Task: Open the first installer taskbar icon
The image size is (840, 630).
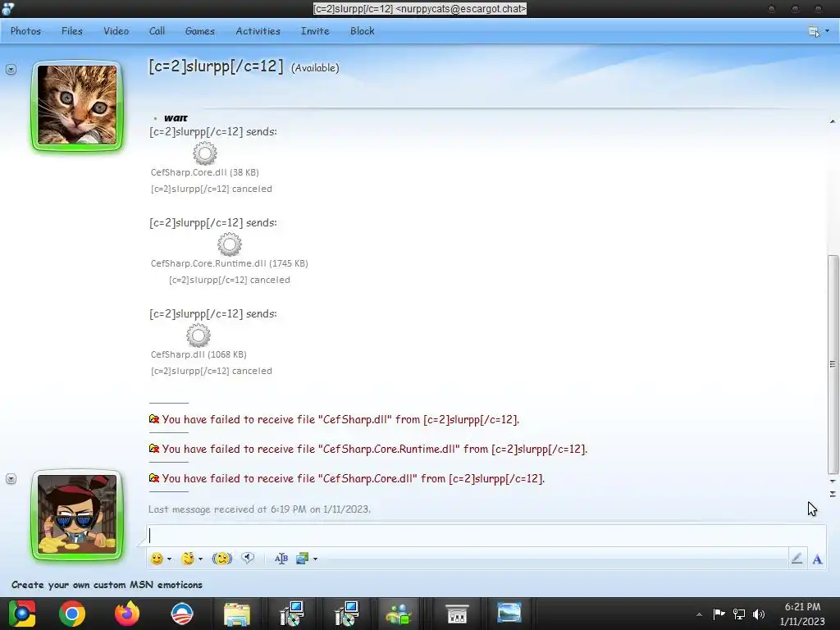Action: 292,614
